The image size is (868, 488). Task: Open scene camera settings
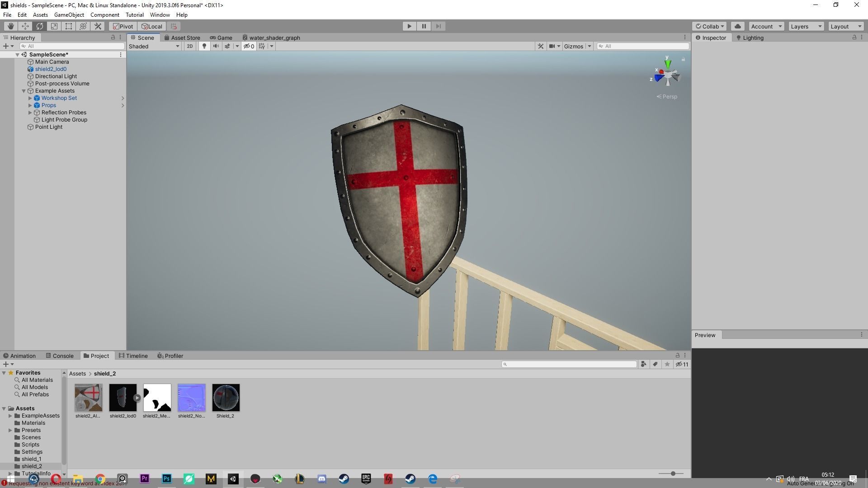(x=552, y=46)
